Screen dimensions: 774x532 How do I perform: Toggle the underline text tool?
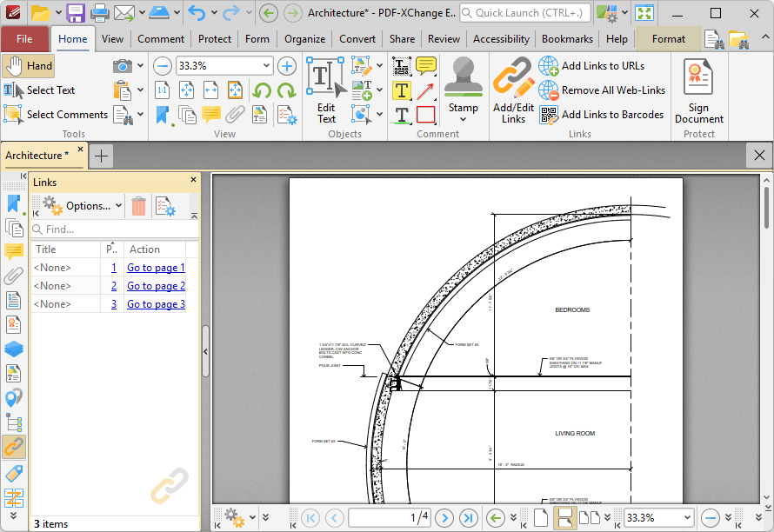click(x=401, y=115)
